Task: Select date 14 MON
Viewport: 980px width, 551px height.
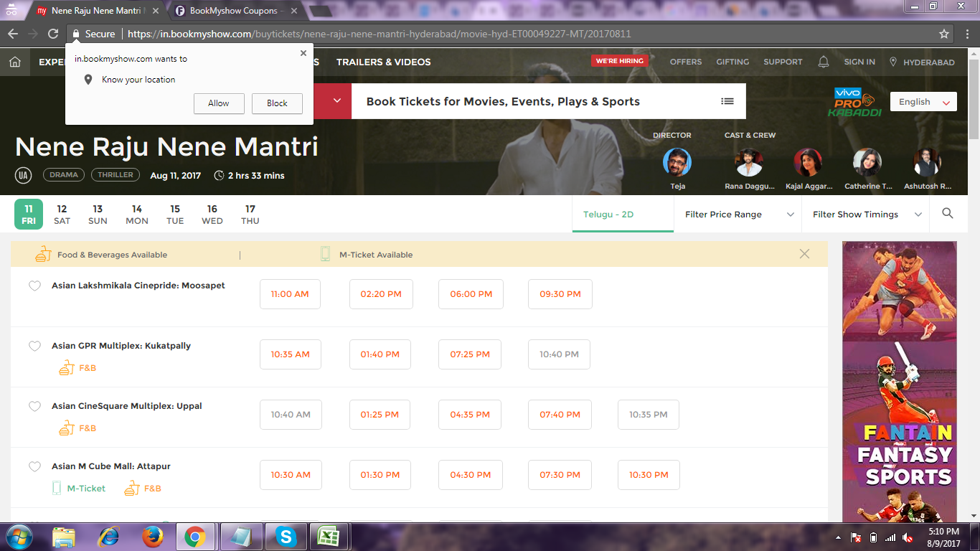Action: [137, 215]
